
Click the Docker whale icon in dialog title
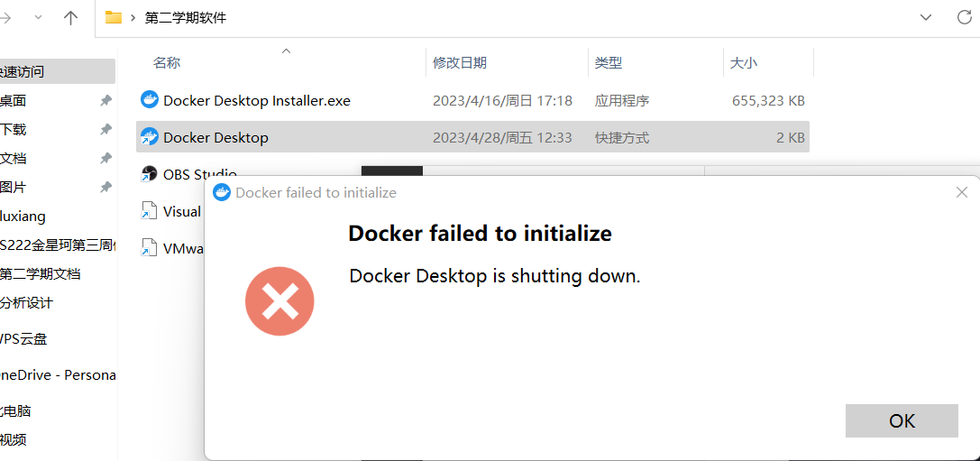point(222,193)
